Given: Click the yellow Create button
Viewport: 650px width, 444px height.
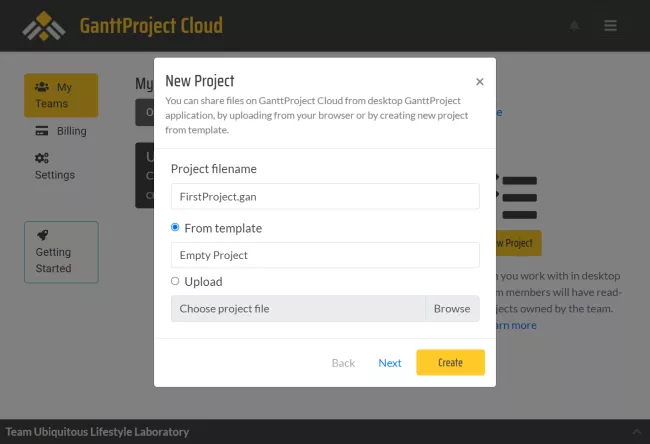Looking at the screenshot, I should click(x=451, y=362).
